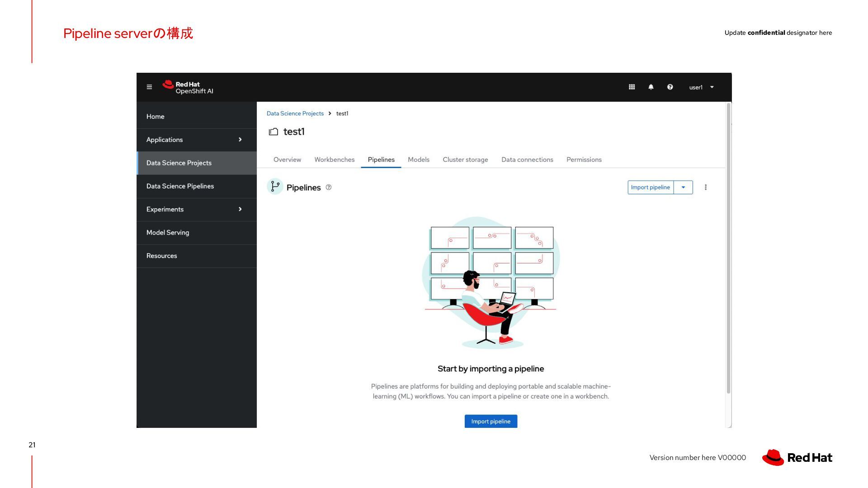Click the blue Import pipeline button

pyautogui.click(x=491, y=421)
